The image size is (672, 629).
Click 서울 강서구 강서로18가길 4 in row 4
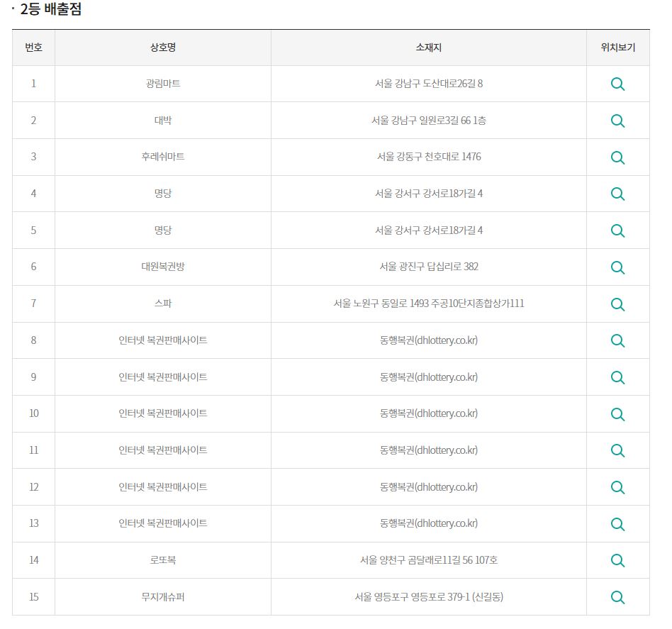pos(429,194)
